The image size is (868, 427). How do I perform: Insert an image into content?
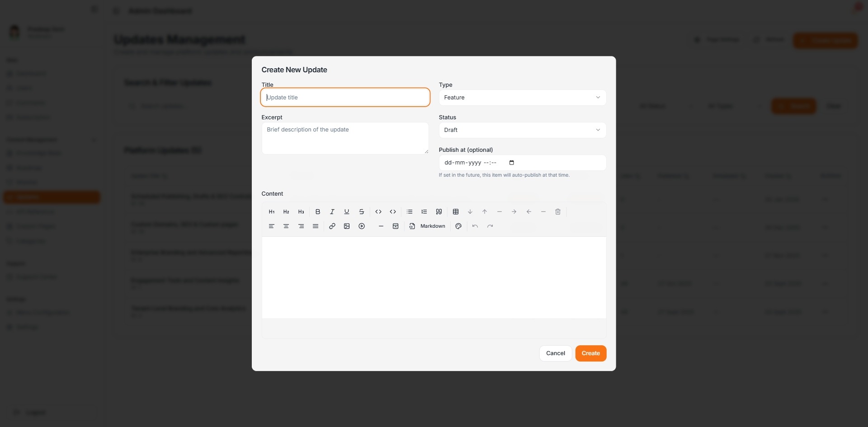[347, 226]
